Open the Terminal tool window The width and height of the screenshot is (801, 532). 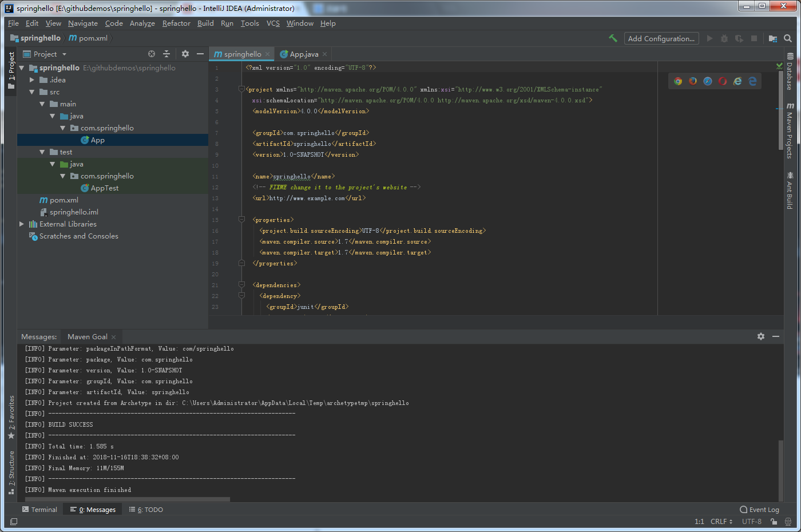click(40, 509)
